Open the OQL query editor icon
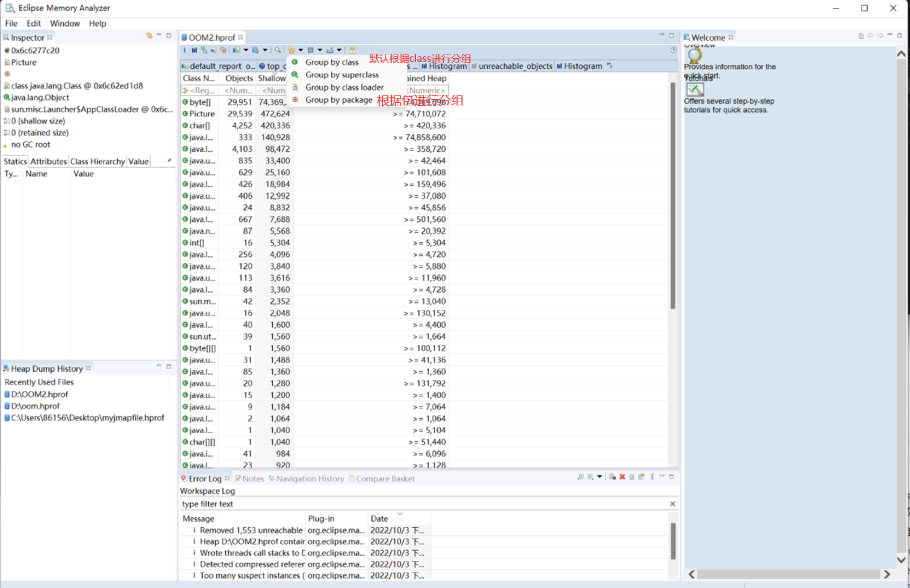 (213, 50)
